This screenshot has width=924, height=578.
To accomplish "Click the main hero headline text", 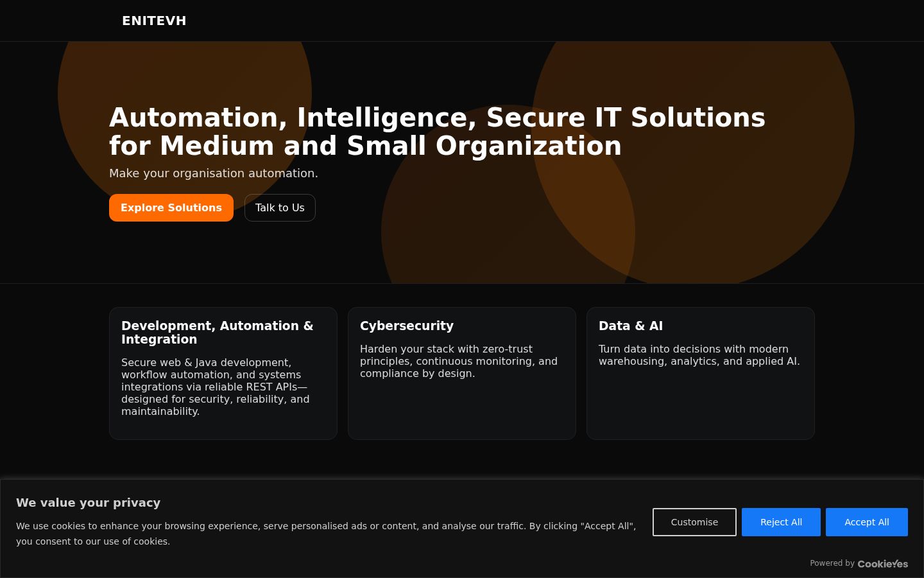I will 437,132.
